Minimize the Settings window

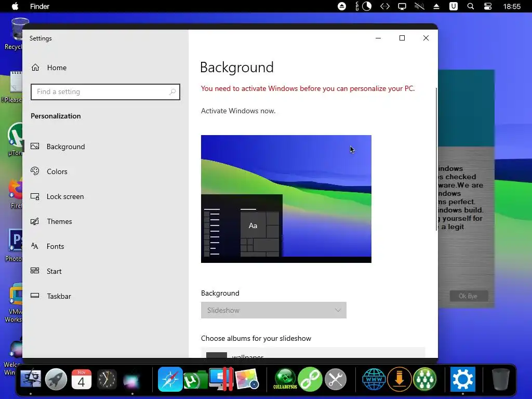(378, 38)
